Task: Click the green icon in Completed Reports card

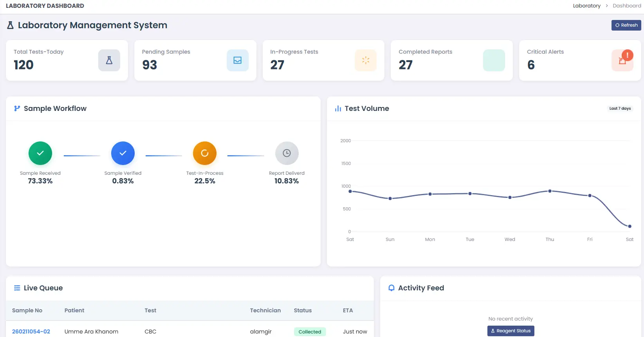Action: pos(494,60)
